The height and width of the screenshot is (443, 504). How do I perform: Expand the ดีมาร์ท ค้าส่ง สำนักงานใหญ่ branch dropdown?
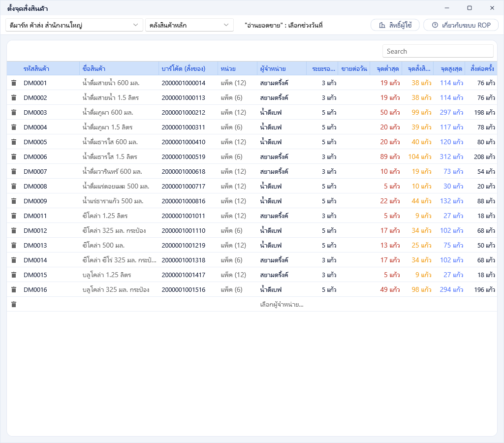coord(74,25)
